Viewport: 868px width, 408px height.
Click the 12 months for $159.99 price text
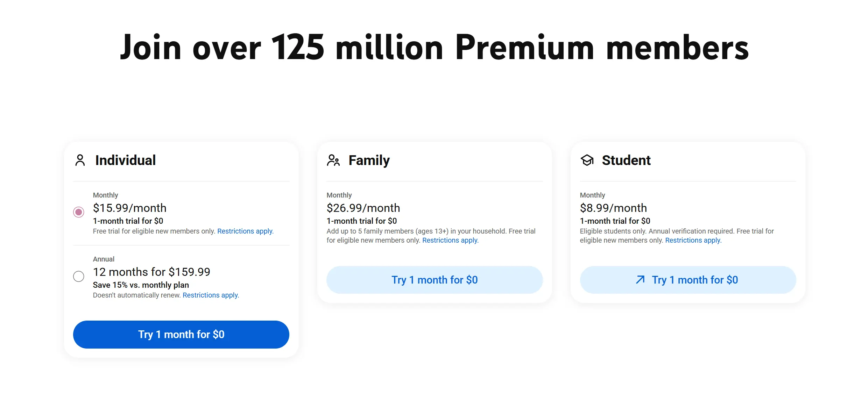[151, 272]
